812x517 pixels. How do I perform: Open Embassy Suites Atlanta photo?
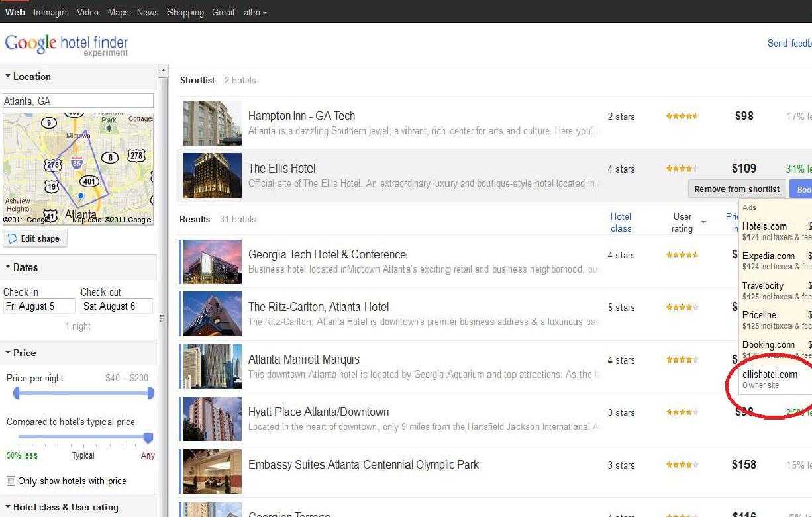pyautogui.click(x=212, y=471)
